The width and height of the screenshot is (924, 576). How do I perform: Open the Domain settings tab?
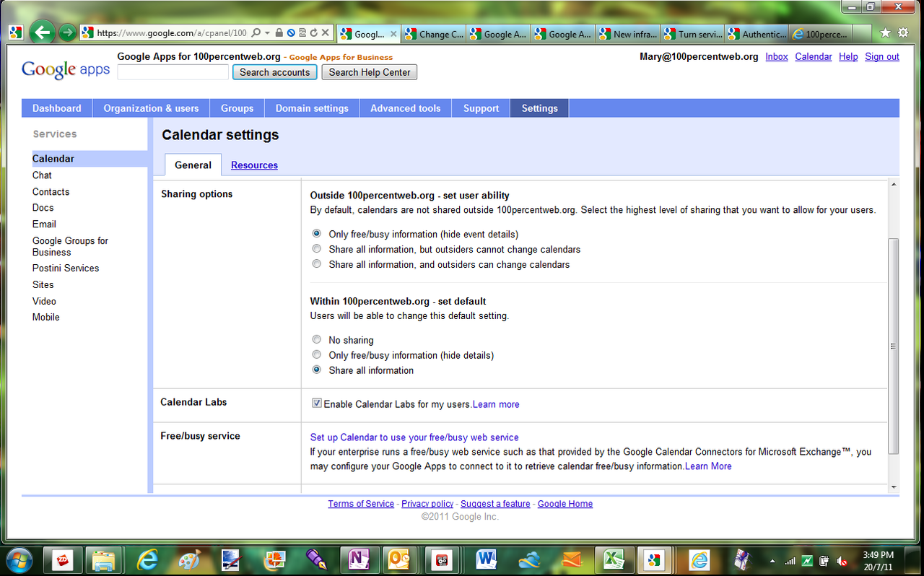tap(312, 108)
